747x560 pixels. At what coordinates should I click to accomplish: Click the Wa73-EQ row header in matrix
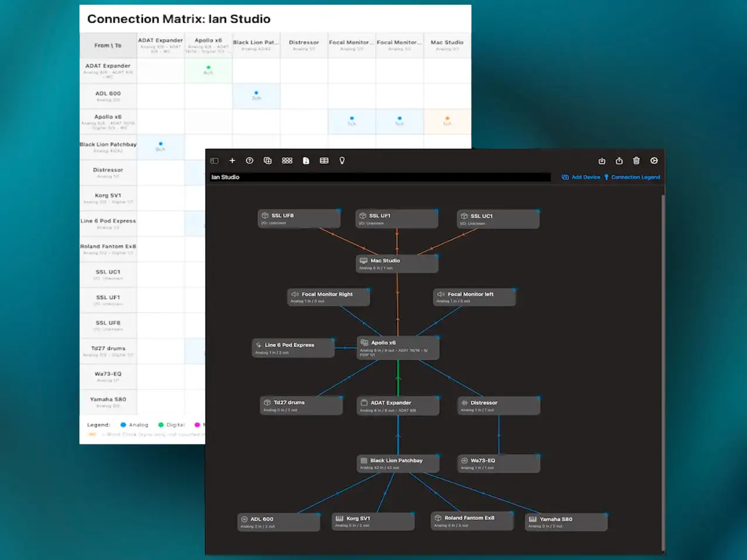coord(108,376)
